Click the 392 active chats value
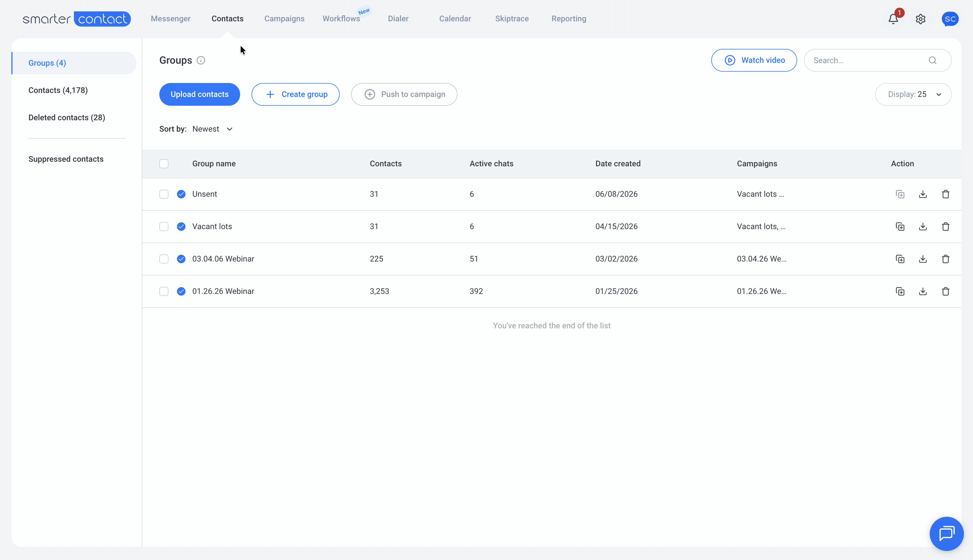 (476, 291)
